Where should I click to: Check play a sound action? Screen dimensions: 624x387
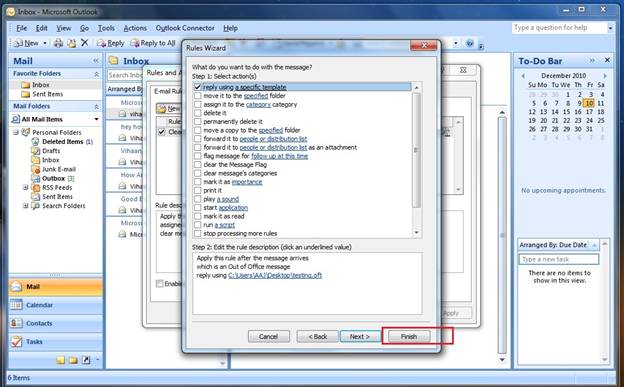coord(197,199)
